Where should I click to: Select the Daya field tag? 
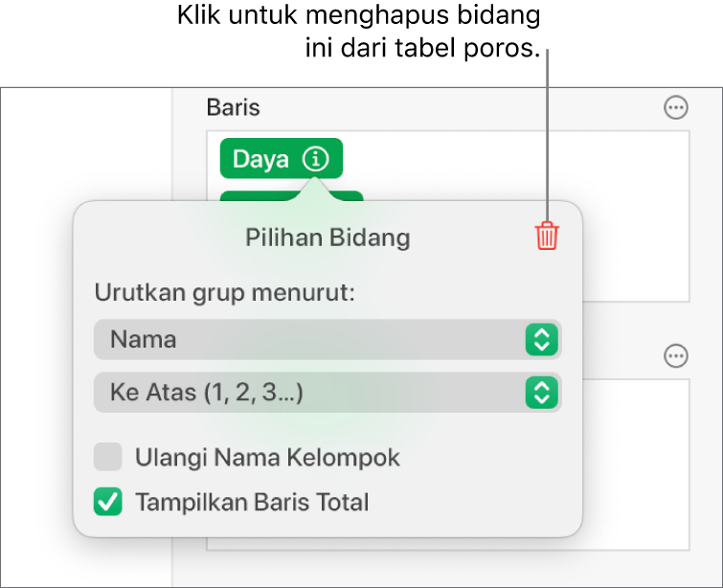(260, 159)
